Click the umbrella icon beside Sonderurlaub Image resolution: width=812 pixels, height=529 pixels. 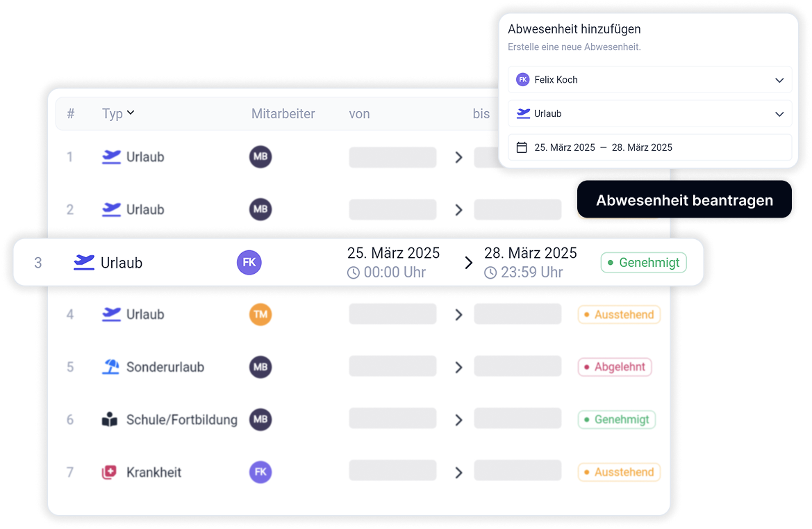[110, 367]
